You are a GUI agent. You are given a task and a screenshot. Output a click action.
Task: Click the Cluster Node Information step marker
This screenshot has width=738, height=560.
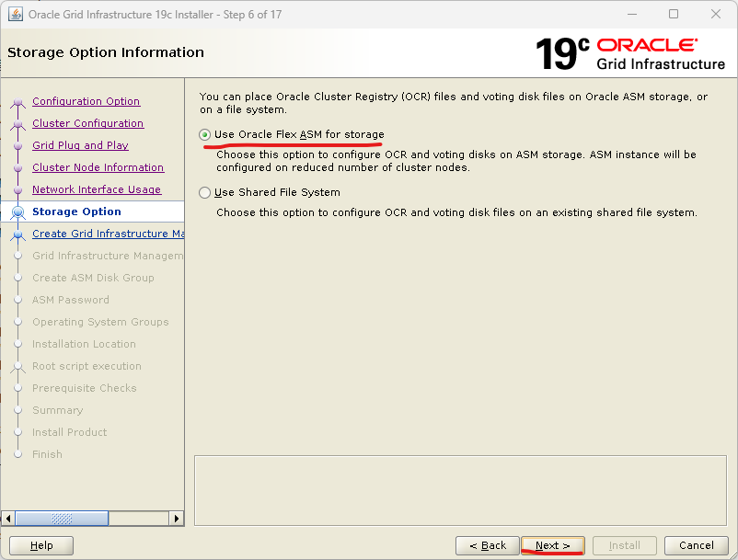(17, 168)
